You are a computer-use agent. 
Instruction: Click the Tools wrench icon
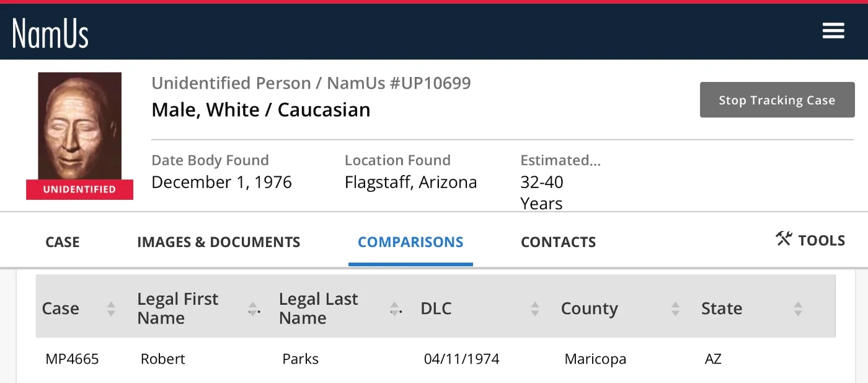pyautogui.click(x=784, y=239)
